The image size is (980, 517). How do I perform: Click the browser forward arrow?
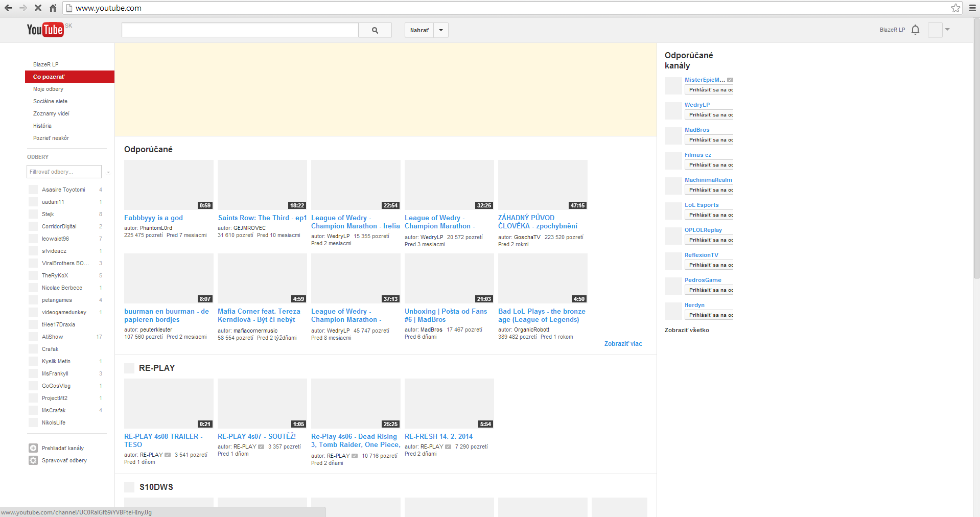coord(23,8)
